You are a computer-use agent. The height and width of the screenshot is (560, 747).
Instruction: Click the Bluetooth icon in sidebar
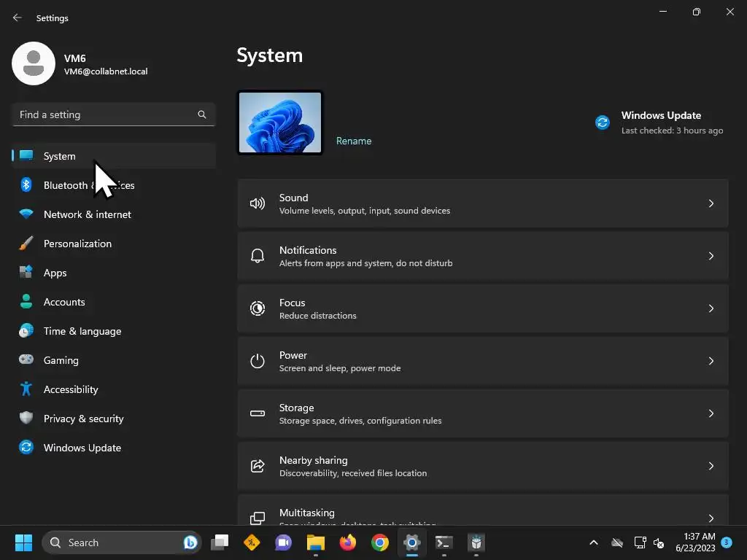pyautogui.click(x=26, y=184)
